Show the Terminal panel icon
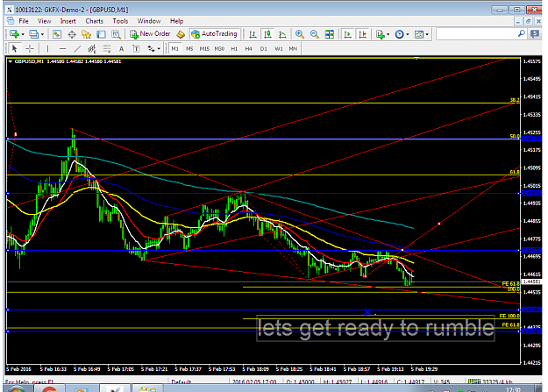This screenshot has width=548, height=392. click(x=101, y=34)
